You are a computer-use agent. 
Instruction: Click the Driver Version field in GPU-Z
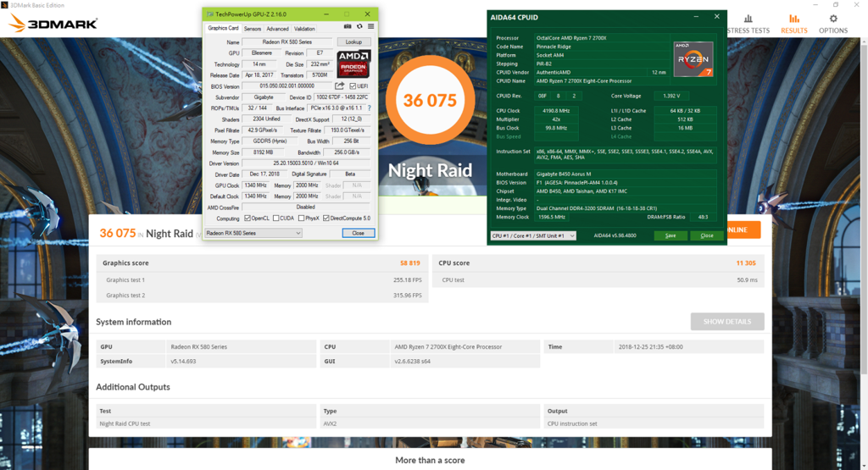coord(305,163)
